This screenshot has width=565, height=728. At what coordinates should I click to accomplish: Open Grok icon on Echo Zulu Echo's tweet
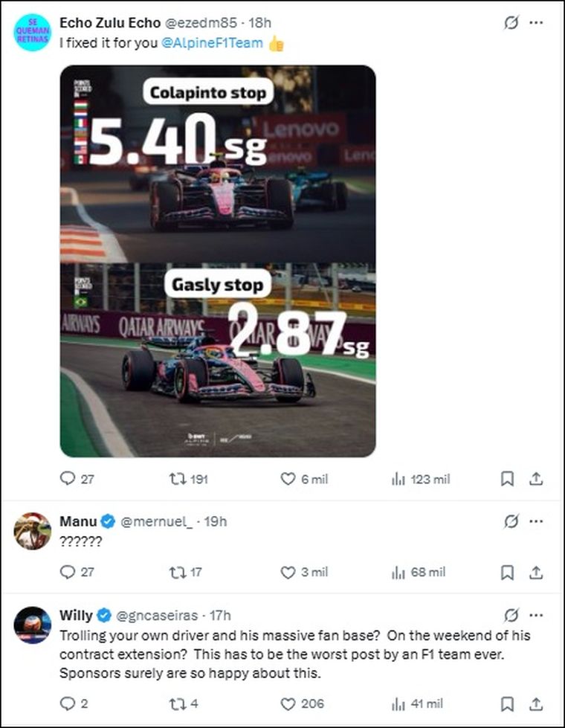coord(511,23)
